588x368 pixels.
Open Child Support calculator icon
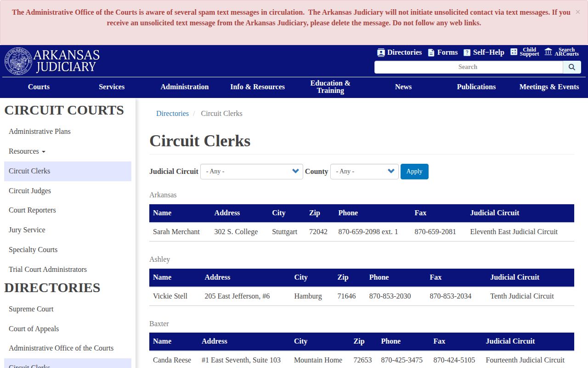pos(514,52)
